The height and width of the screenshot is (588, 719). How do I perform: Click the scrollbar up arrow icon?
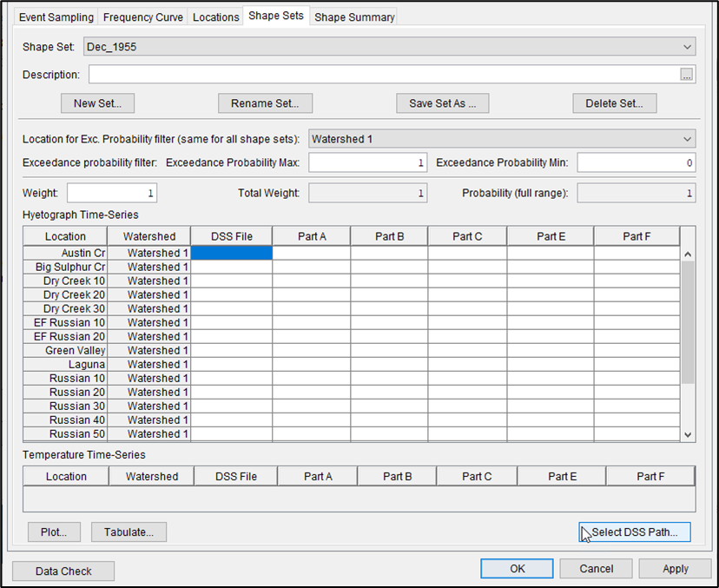(x=687, y=253)
